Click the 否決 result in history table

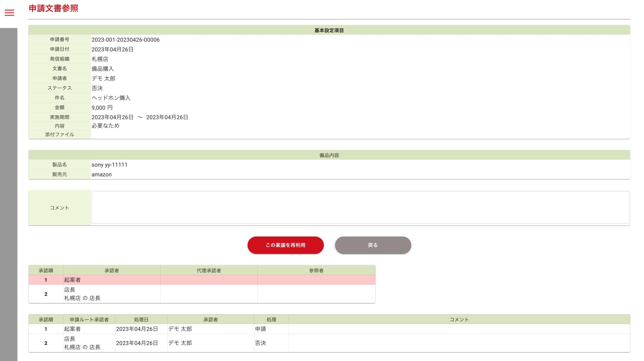tap(260, 343)
